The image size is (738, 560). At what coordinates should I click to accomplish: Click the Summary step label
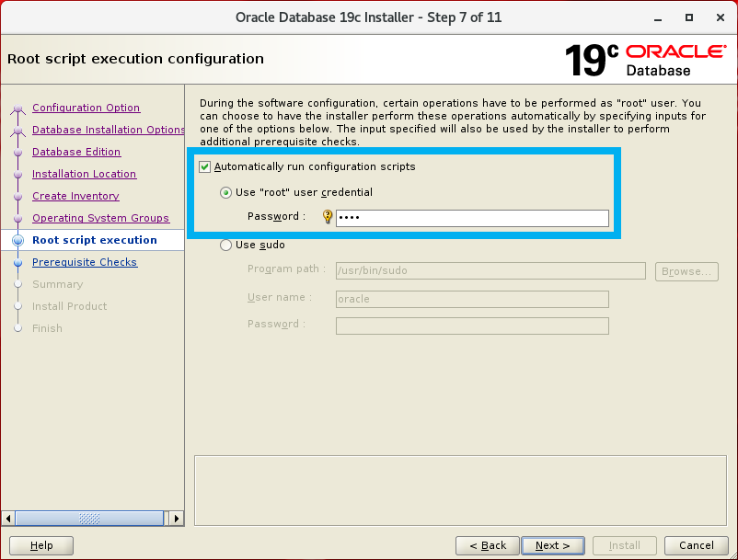pyautogui.click(x=57, y=284)
